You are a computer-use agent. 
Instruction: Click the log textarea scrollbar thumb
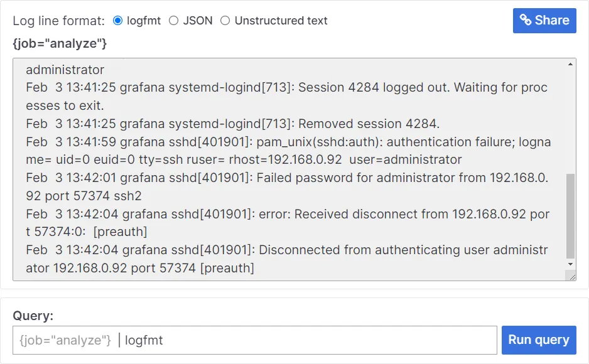click(x=570, y=216)
